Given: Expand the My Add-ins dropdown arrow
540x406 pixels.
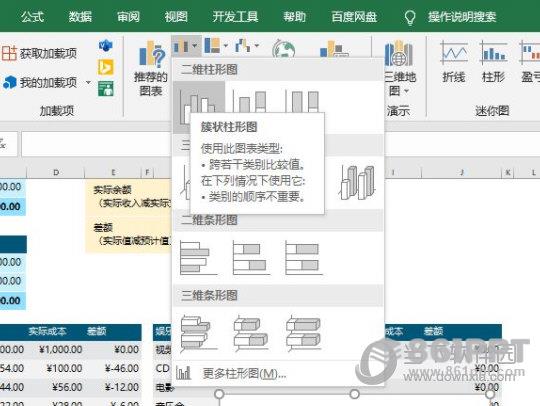Looking at the screenshot, I should coord(88,83).
